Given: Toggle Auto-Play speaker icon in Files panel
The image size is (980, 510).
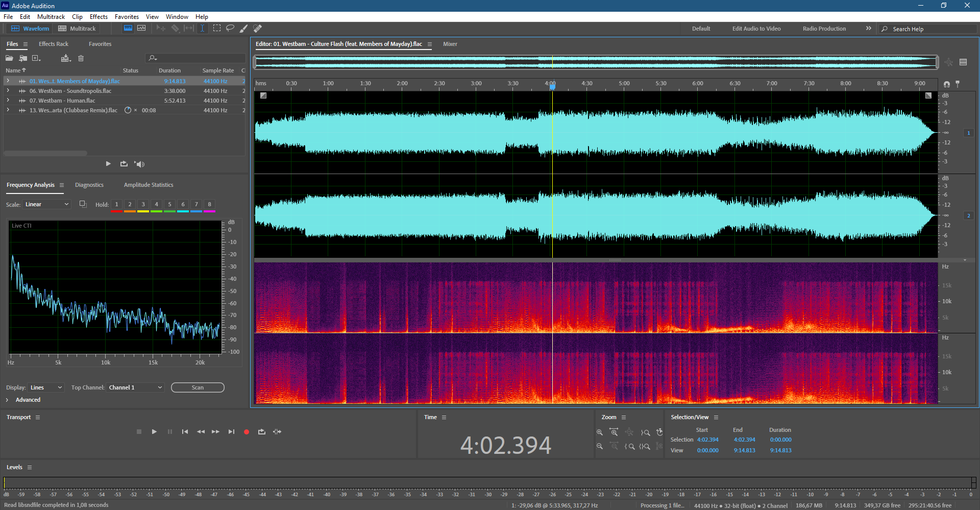Looking at the screenshot, I should [x=139, y=164].
